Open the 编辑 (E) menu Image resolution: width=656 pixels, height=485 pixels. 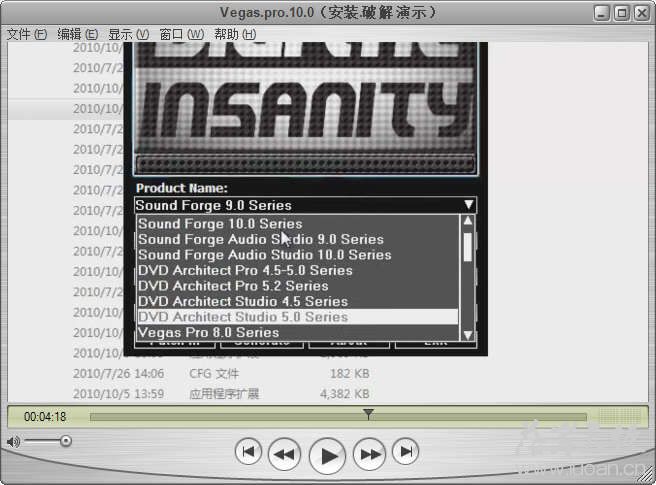pyautogui.click(x=77, y=34)
